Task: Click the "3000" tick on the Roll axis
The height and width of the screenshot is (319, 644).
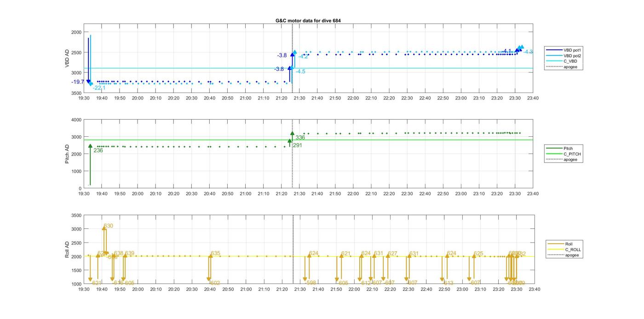Action: click(76, 229)
